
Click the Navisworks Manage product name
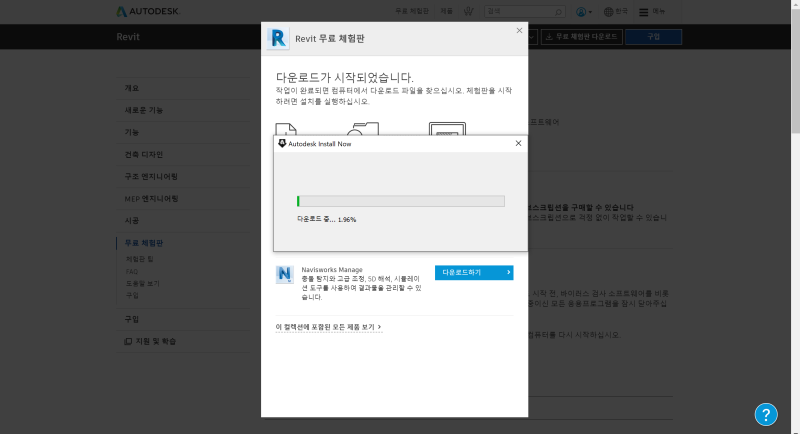(332, 269)
